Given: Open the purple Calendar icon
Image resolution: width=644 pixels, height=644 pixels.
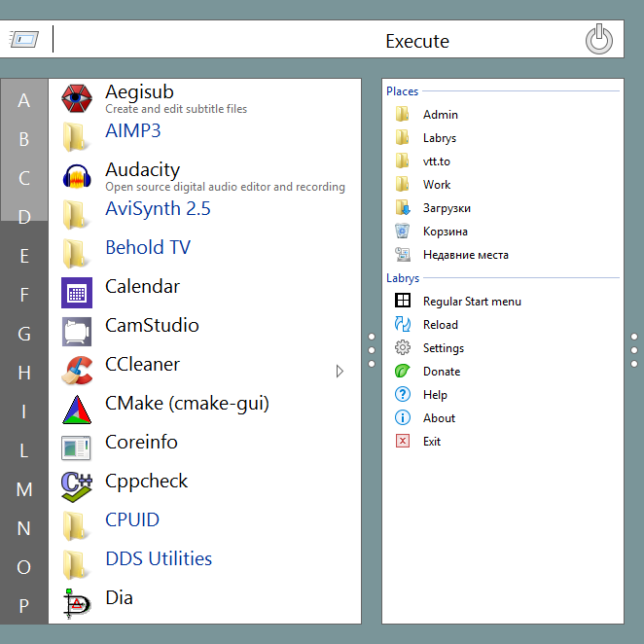Looking at the screenshot, I should pyautogui.click(x=77, y=293).
